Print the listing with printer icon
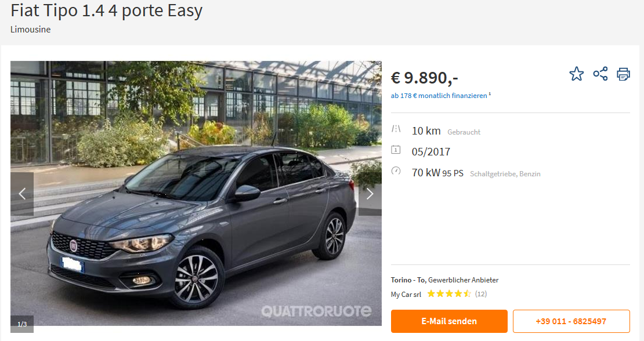The height and width of the screenshot is (341, 644). [623, 74]
